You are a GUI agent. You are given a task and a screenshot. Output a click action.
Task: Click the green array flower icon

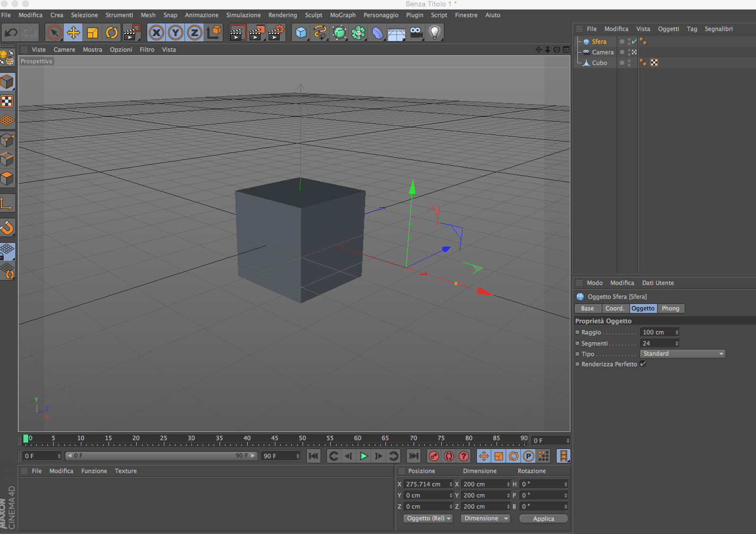tap(358, 33)
